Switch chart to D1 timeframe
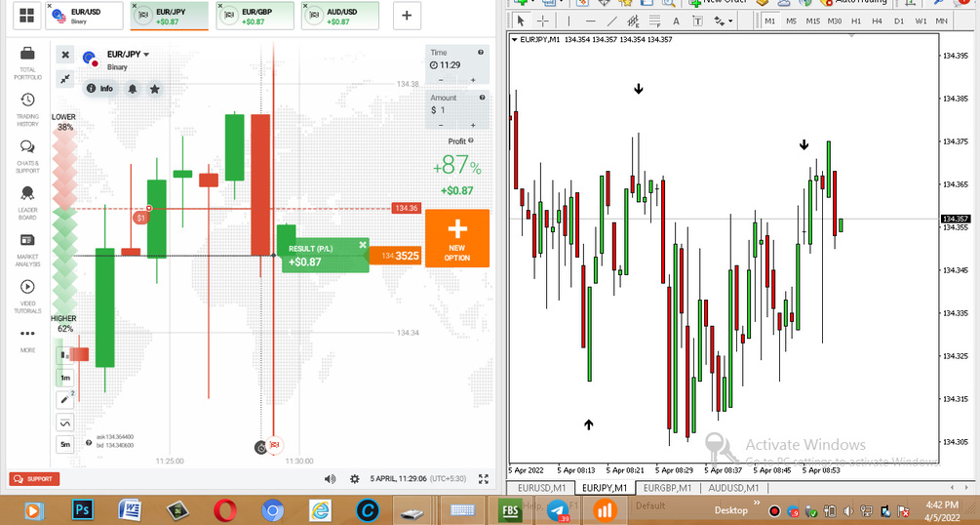The image size is (980, 525). pos(899,20)
